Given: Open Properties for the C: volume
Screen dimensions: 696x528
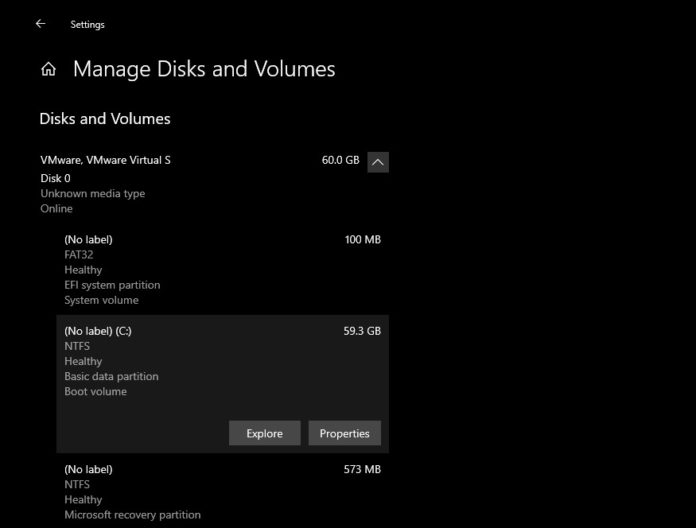Looking at the screenshot, I should (344, 433).
